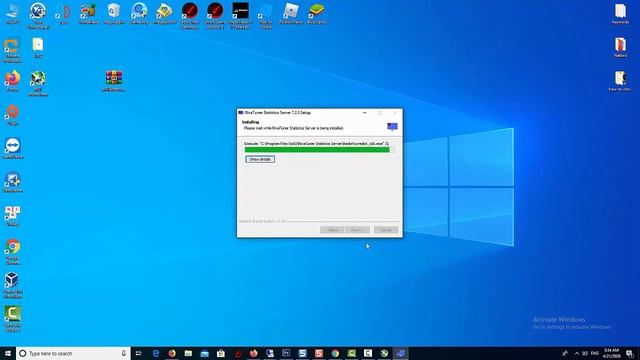Open the Mail app from the taskbar
Viewport: 640px width, 360px height.
[x=204, y=353]
